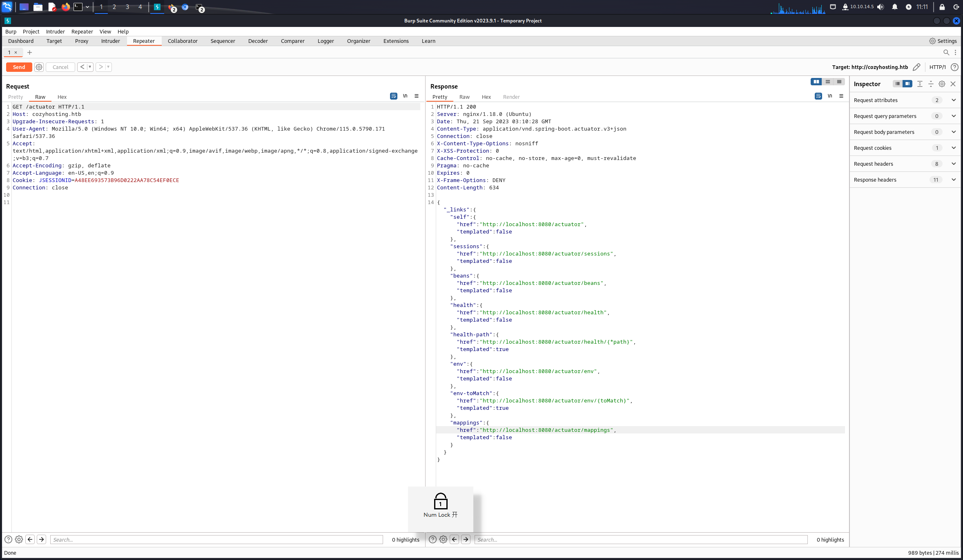Image resolution: width=963 pixels, height=560 pixels.
Task: Toggle non-printable chars in Response editor
Action: click(x=830, y=96)
